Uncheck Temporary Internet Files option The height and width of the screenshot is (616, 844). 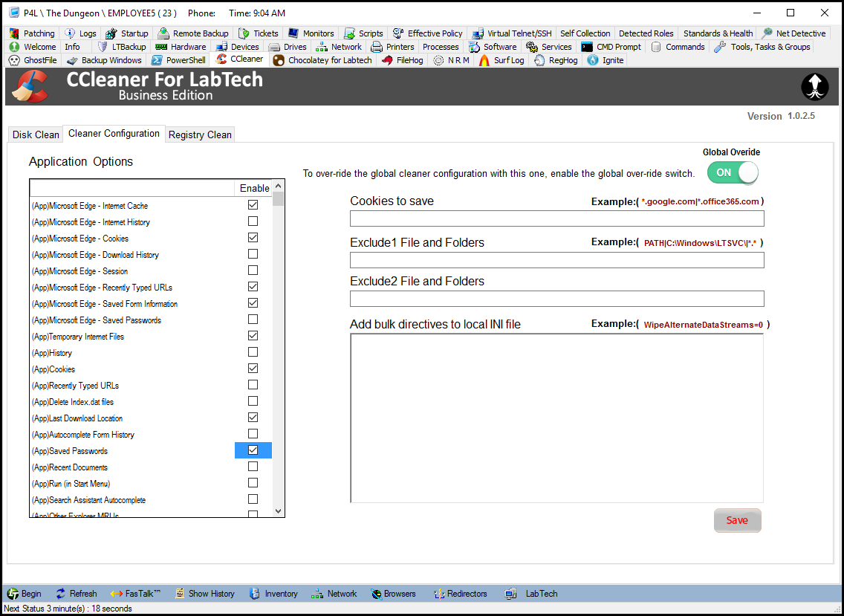pyautogui.click(x=253, y=335)
